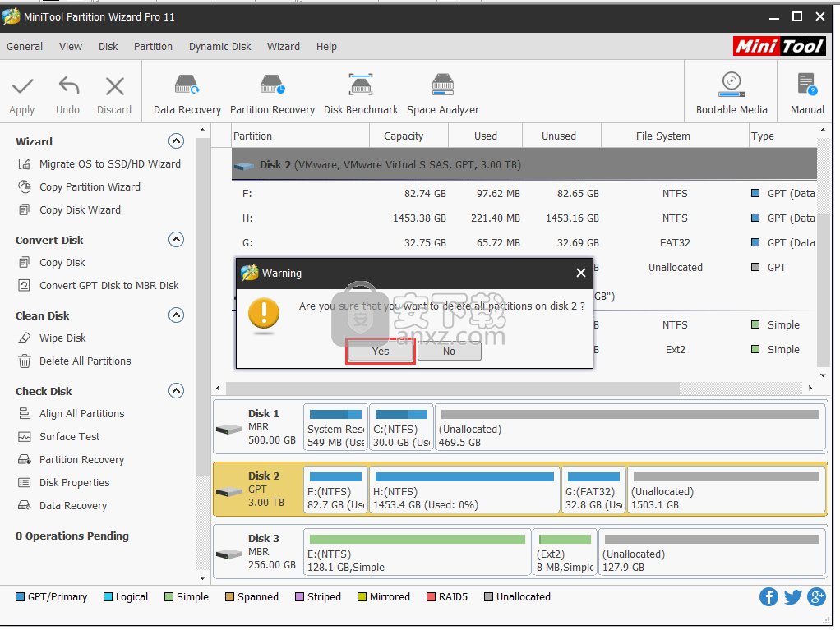The width and height of the screenshot is (840, 630).
Task: Select Disk 1 unallocated 469.5 GB block
Action: [x=630, y=427]
